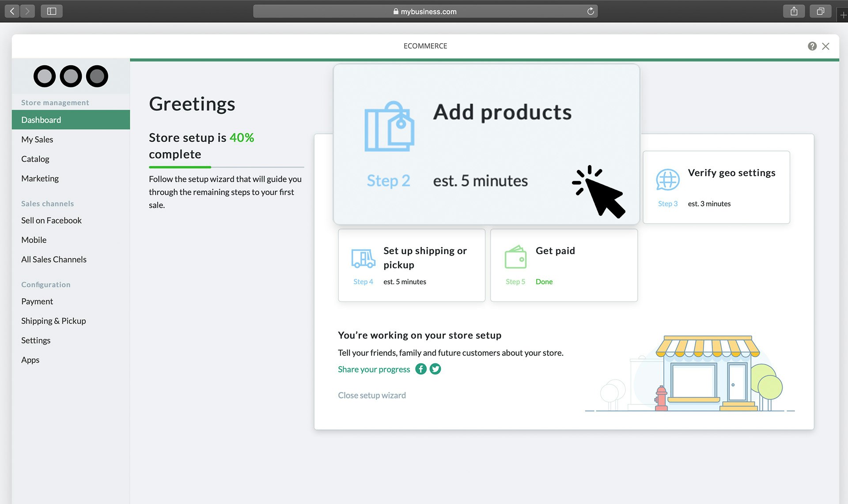Click 'You're working on your store setup' heading

click(420, 335)
